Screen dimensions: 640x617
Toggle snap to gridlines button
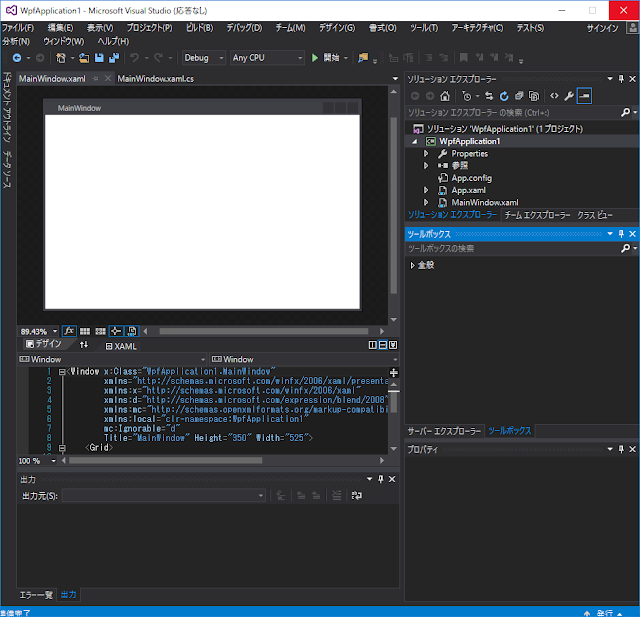coord(100,331)
